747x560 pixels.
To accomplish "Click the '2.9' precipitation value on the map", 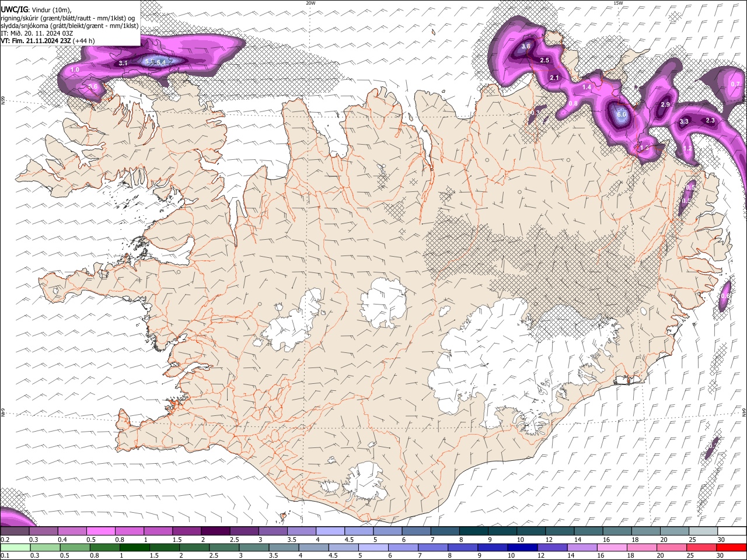I will tap(665, 104).
